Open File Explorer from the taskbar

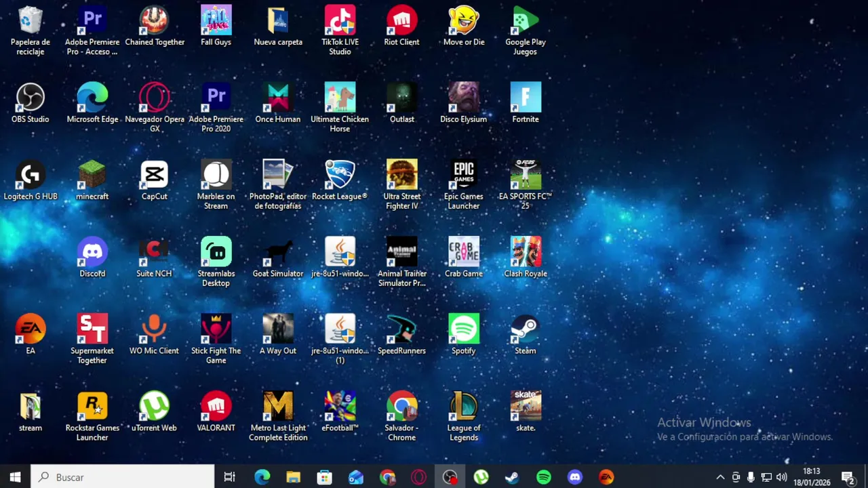(x=293, y=477)
